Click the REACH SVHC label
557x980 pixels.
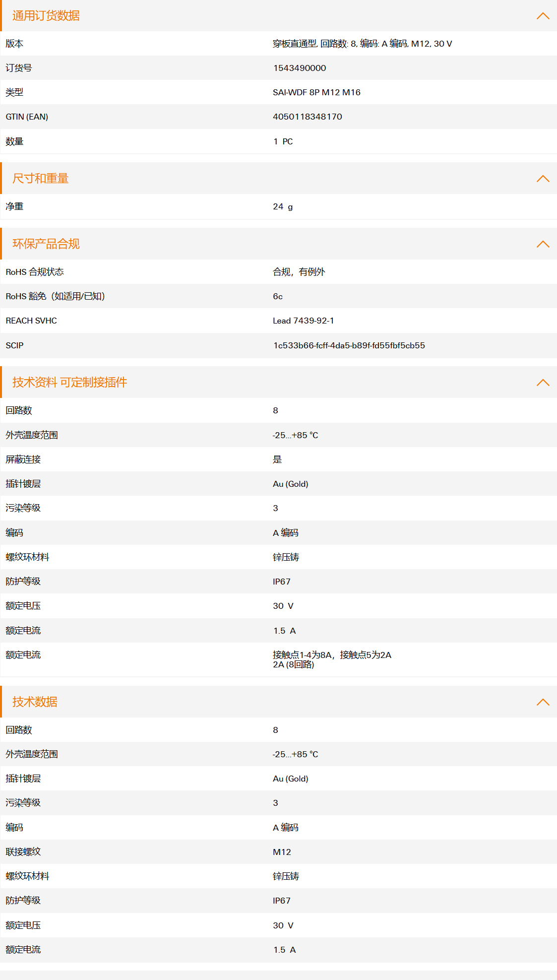(x=31, y=321)
